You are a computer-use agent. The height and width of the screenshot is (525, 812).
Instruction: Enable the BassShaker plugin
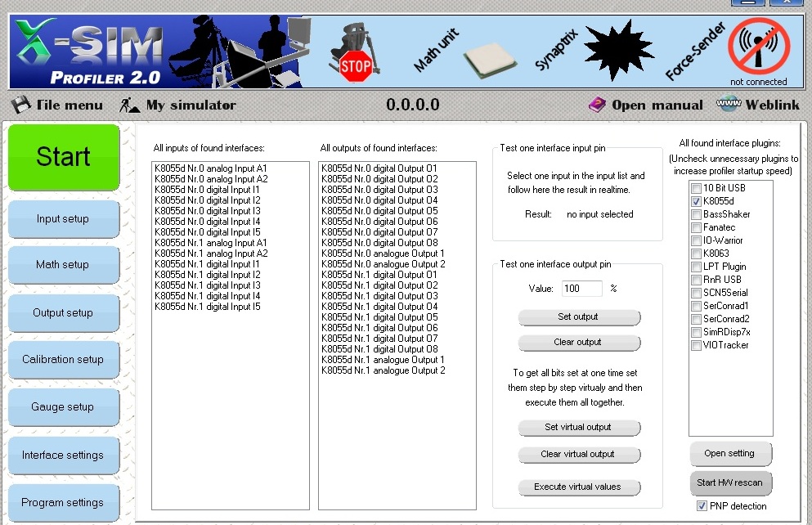coord(697,214)
